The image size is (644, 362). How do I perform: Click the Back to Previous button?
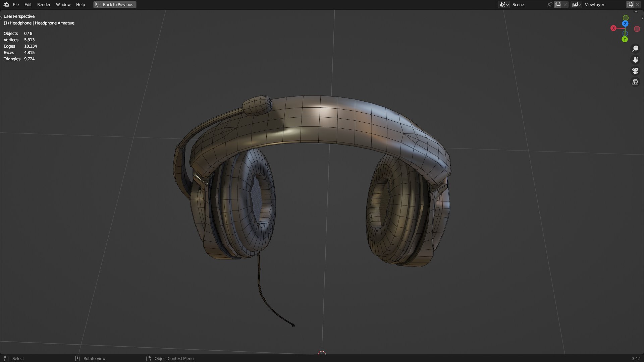[x=115, y=5]
